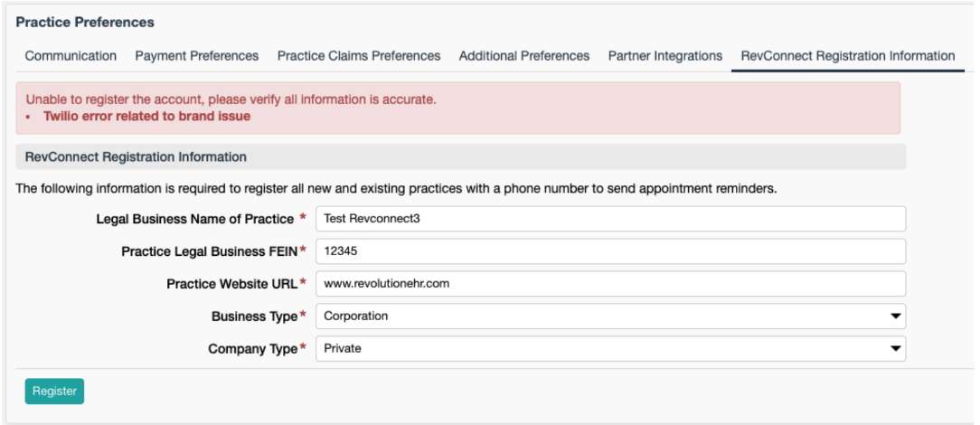Click the RevConnect Registration Information section header
Image resolution: width=980 pixels, height=425 pixels.
click(136, 156)
